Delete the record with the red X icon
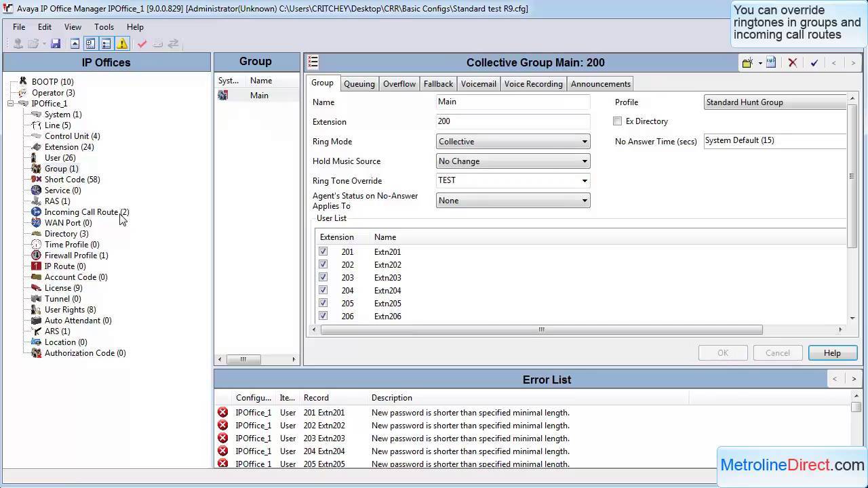 click(792, 62)
